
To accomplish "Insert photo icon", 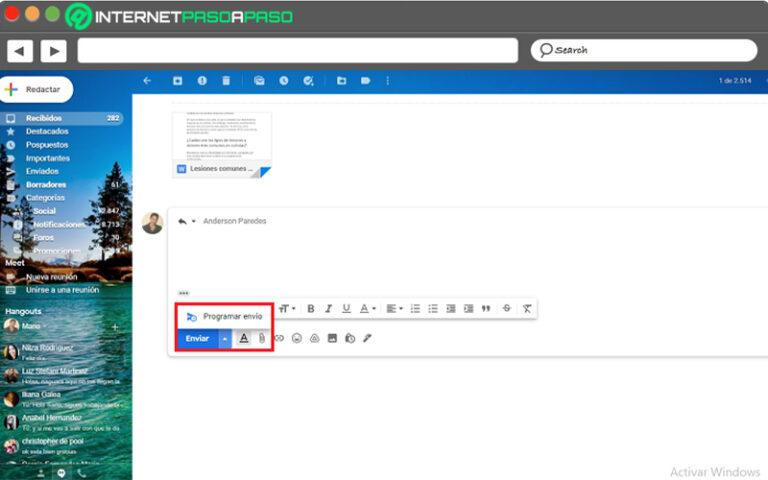I will pos(332,338).
